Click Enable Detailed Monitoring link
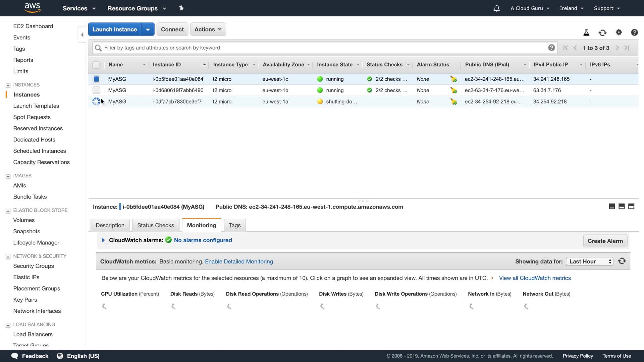 (239, 261)
